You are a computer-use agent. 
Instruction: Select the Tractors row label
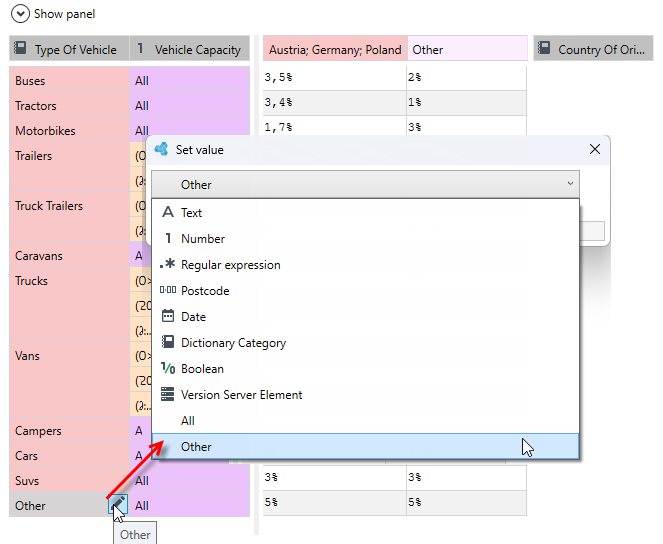tap(36, 106)
